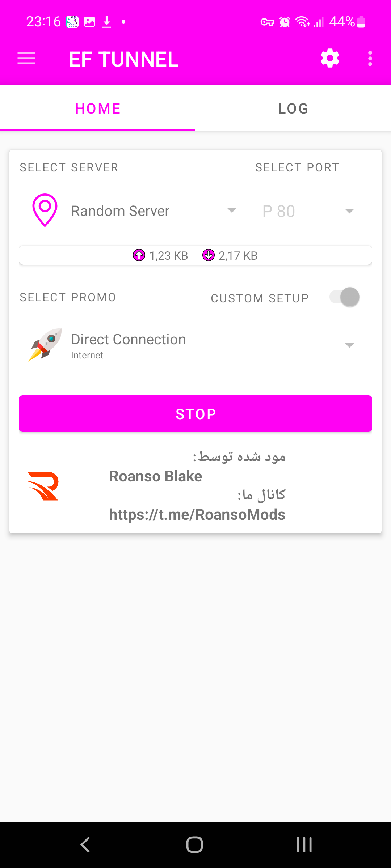Viewport: 391px width, 868px height.
Task: Tap the upload arrow traffic icon
Action: pos(139,255)
